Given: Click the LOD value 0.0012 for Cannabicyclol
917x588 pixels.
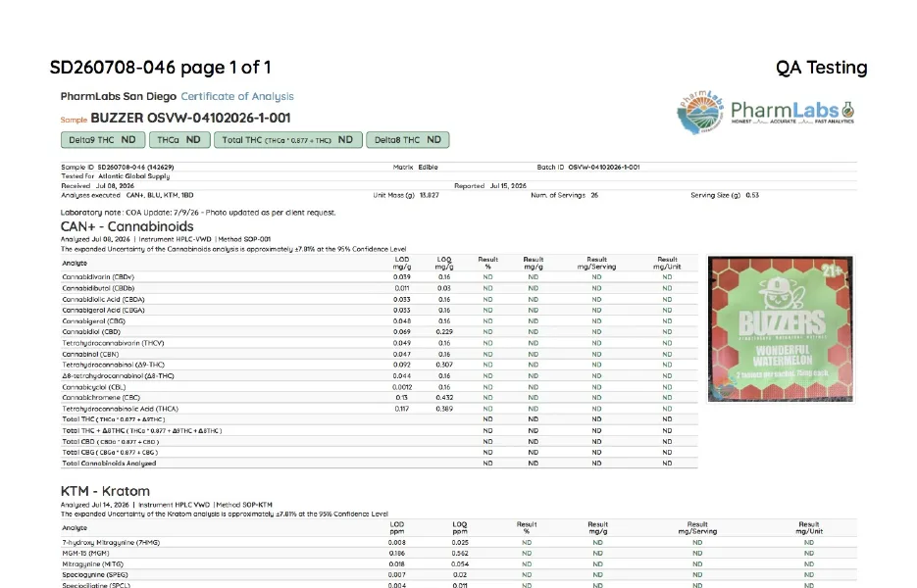Looking at the screenshot, I should (x=402, y=387).
